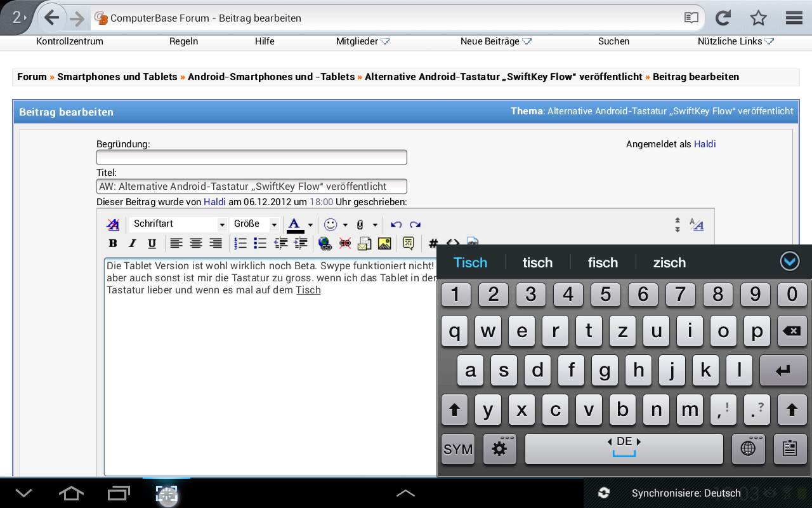812x508 pixels.
Task: Expand the Neue Beiträge menu
Action: point(496,41)
